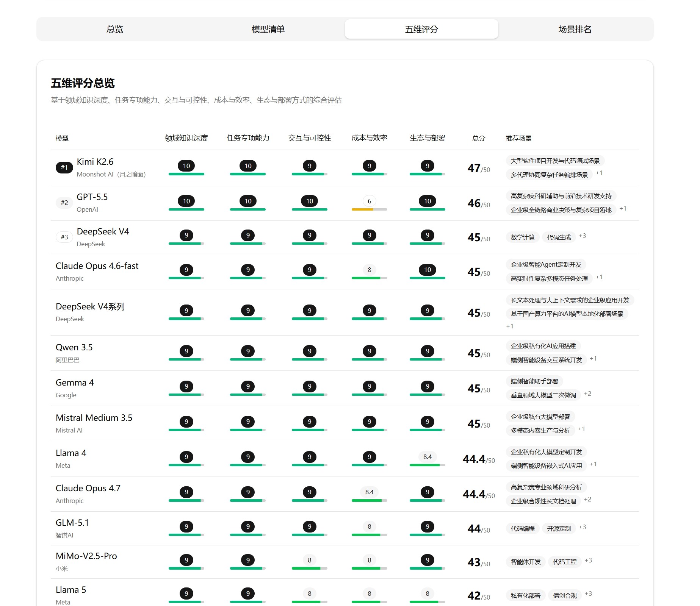Viewport: 700px width, 606px height.
Task: Select the Kimi K2.6 model name
Action: tap(95, 162)
